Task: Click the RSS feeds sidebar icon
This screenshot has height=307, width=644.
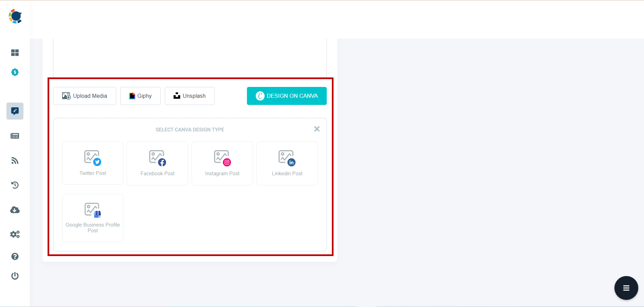Action: click(x=15, y=160)
